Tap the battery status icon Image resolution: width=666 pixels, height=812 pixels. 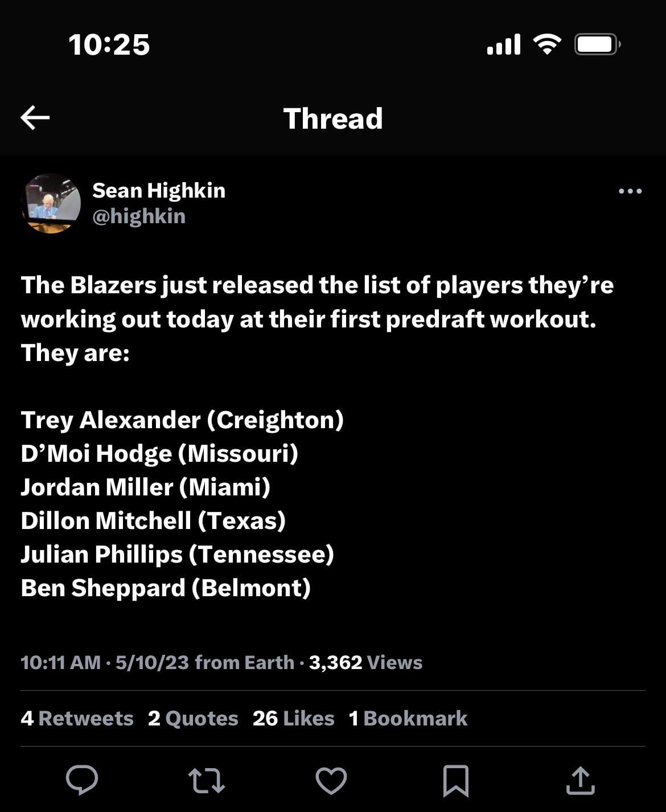click(597, 44)
